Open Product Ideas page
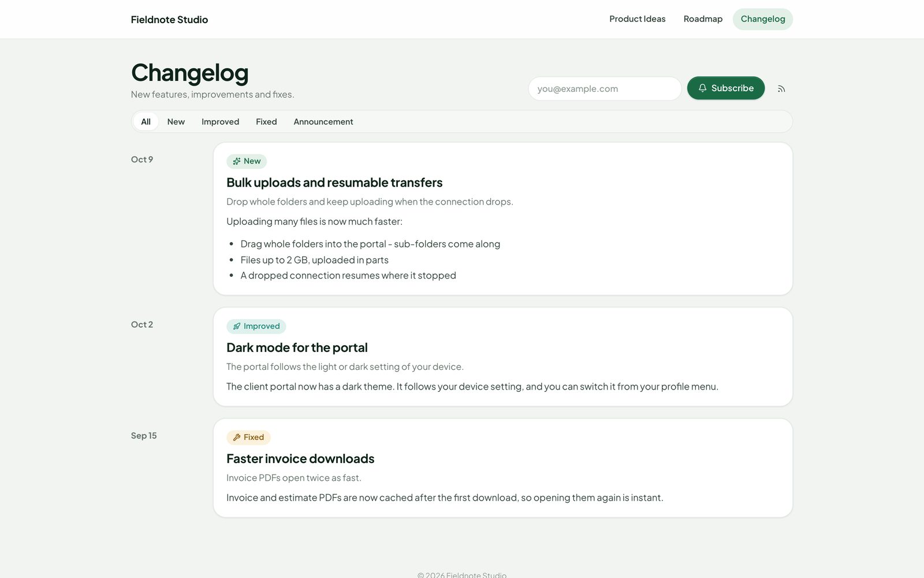This screenshot has width=924, height=578. [x=638, y=19]
